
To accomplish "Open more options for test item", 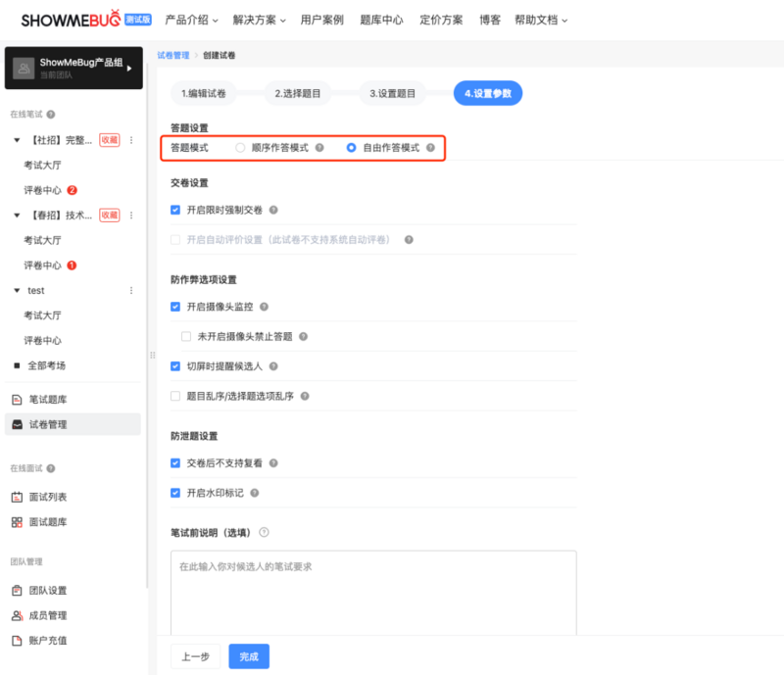I will (x=131, y=291).
